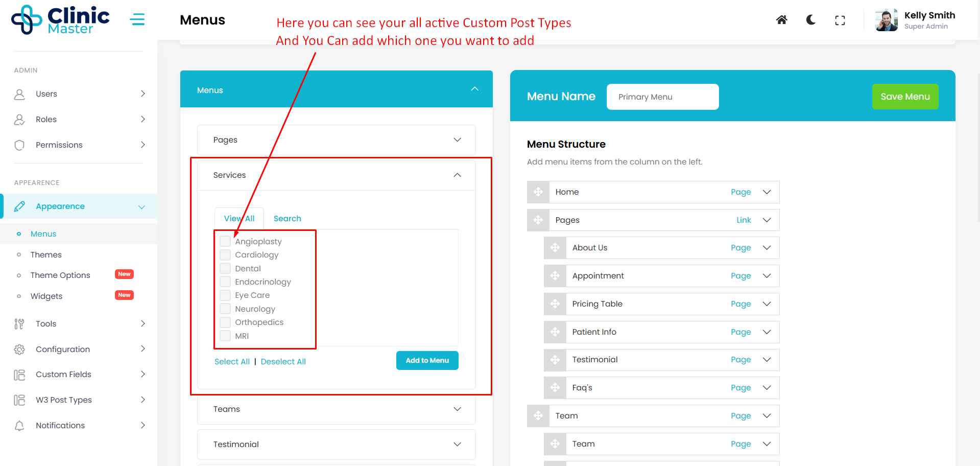Click the Select All link
This screenshot has width=980, height=466.
232,362
